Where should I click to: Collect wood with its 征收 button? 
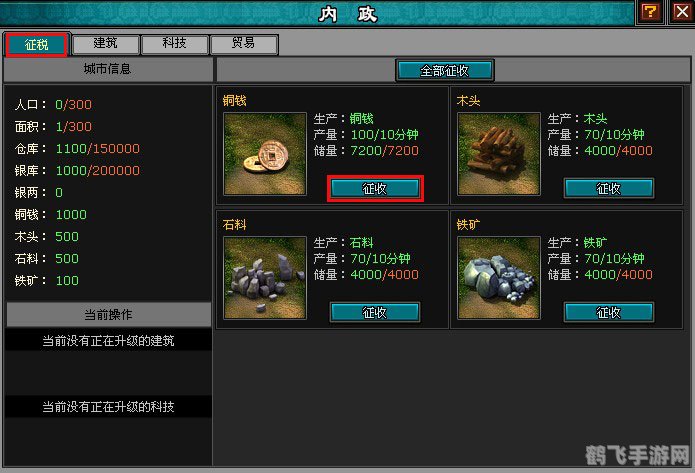[x=609, y=188]
